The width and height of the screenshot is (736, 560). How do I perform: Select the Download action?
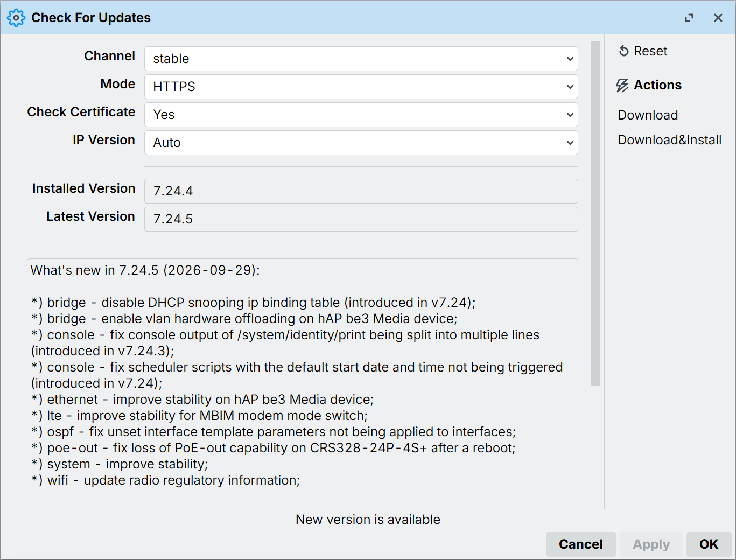click(648, 115)
